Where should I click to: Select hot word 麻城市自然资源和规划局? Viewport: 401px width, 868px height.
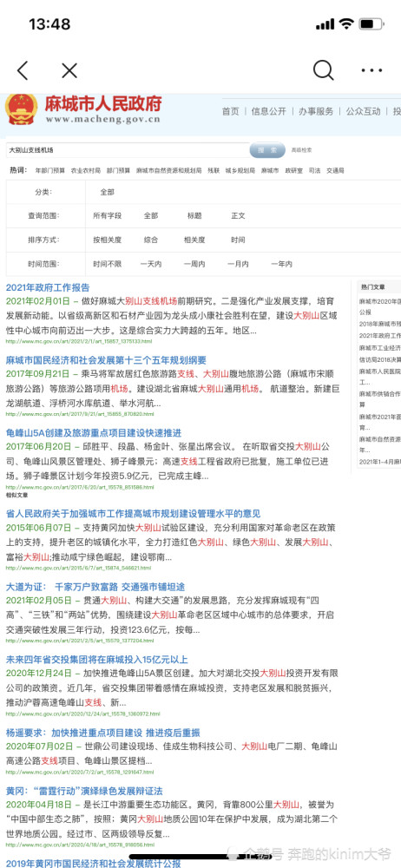click(169, 171)
